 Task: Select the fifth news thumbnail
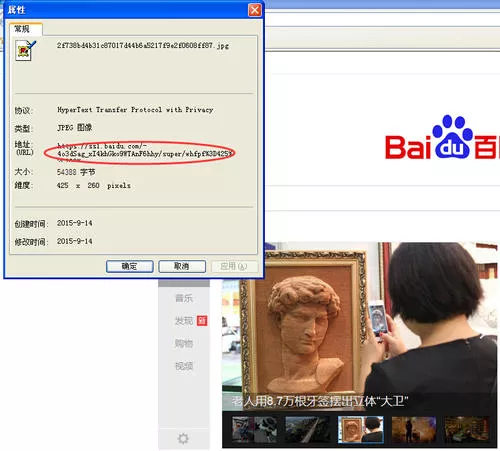467,429
